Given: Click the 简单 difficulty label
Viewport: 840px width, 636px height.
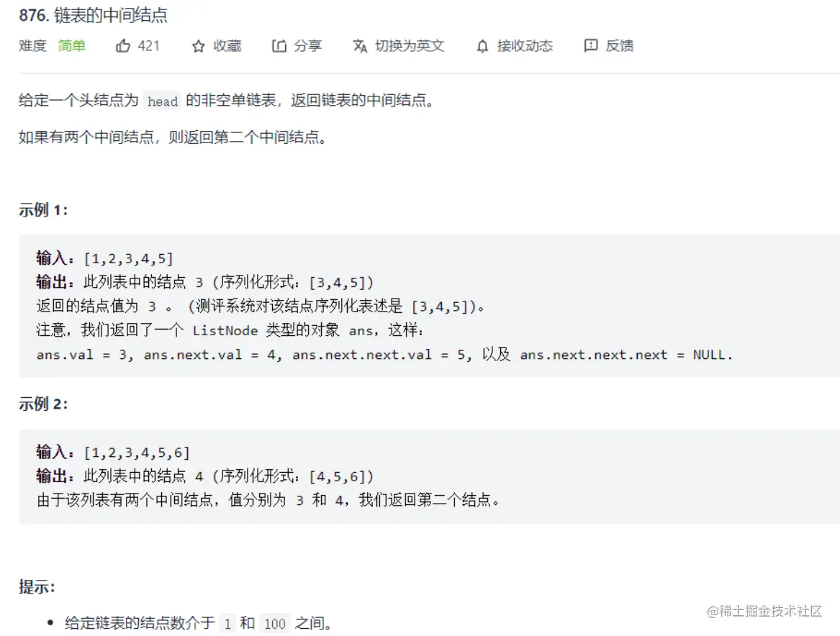Looking at the screenshot, I should (72, 46).
